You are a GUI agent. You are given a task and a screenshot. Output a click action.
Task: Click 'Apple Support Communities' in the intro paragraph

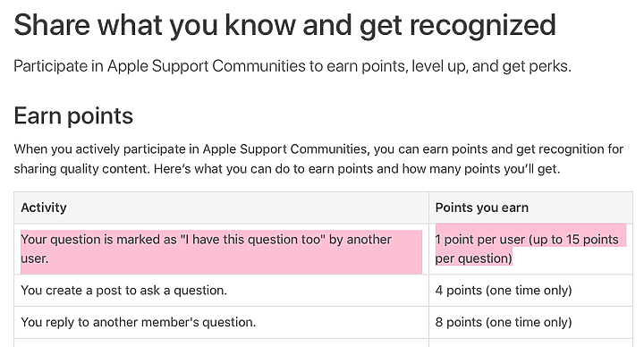coord(285,149)
